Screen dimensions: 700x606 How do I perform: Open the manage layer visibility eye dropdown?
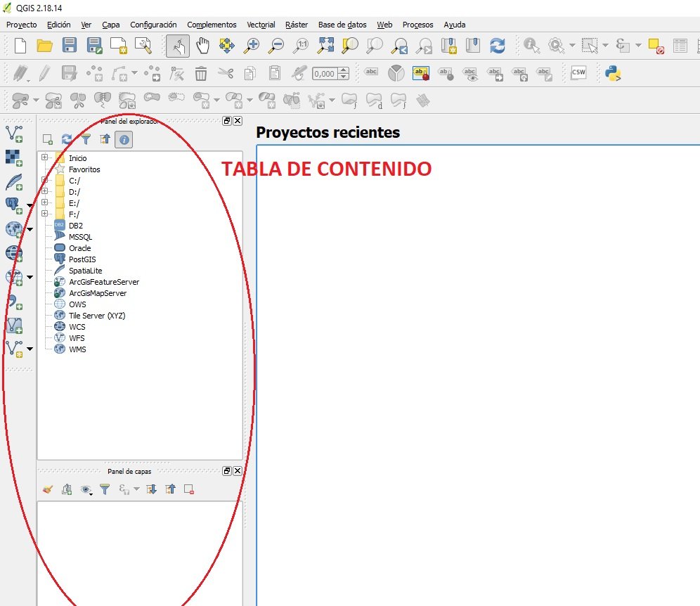click(86, 490)
